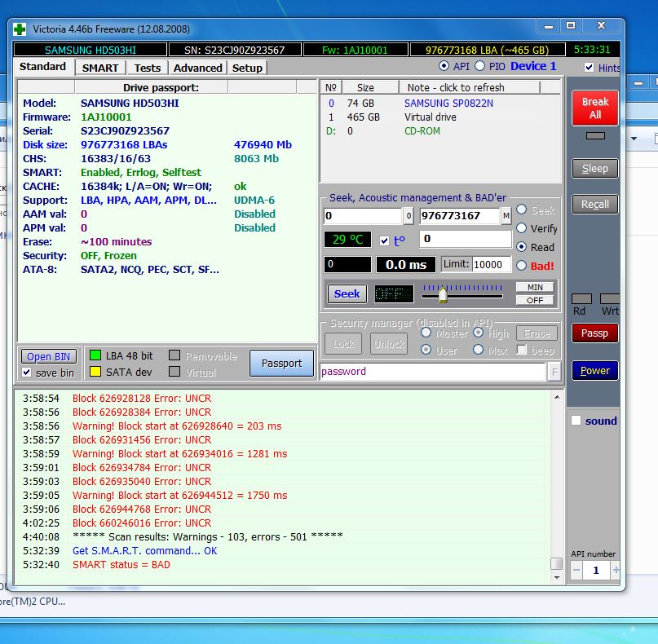Decrease API number with minus stepper
Screen dimensions: 658x644
coord(576,571)
